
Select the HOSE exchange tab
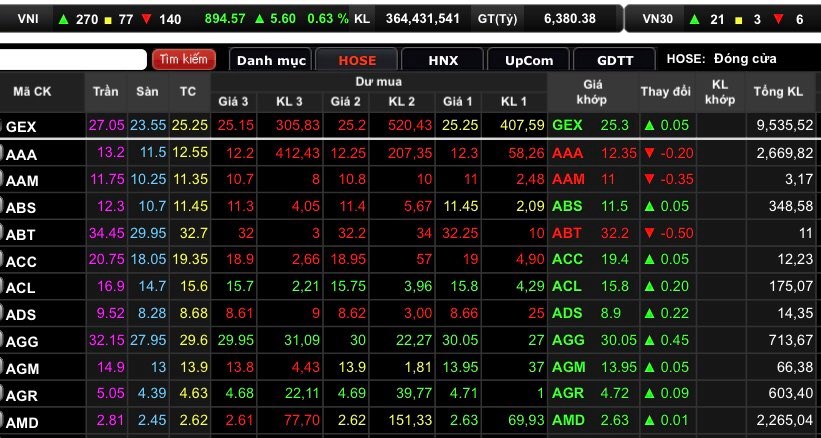coord(357,60)
